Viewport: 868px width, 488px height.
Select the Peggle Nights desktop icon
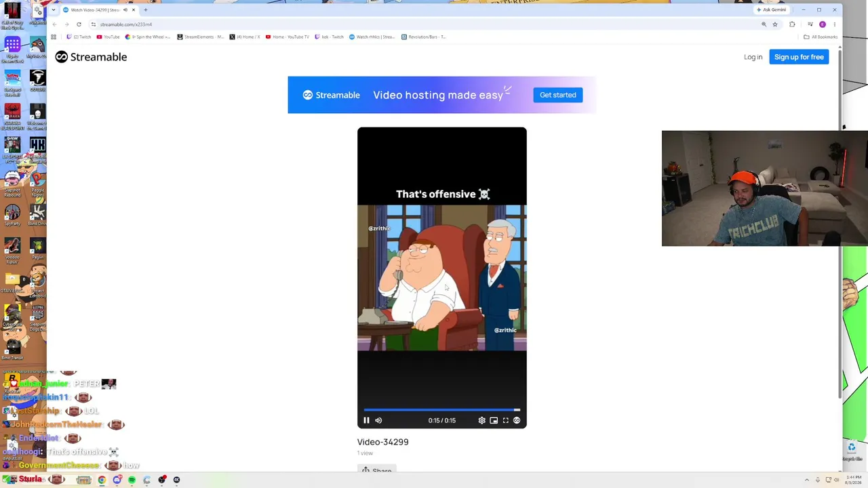tap(37, 184)
